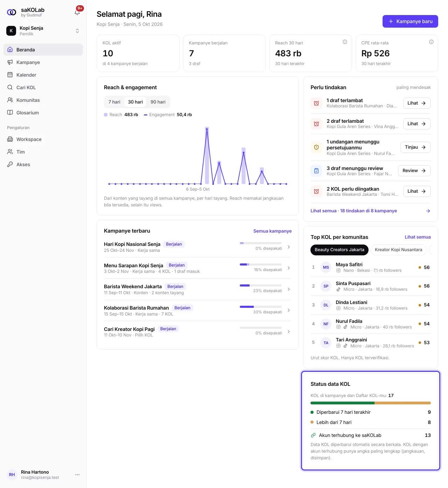This screenshot has height=488, width=448.
Task: Expand Menu Sarapan Kopi Senja row chevron
Action: (x=289, y=268)
